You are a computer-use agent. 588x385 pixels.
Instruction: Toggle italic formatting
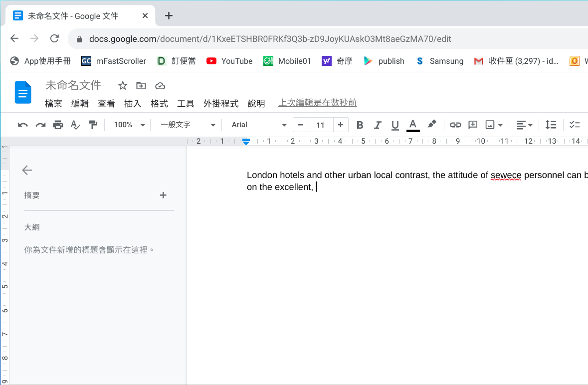[378, 125]
